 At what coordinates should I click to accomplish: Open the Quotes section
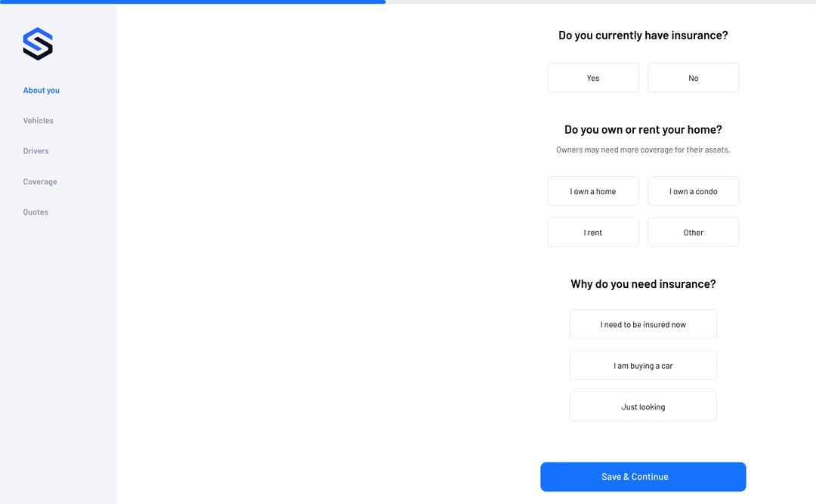pyautogui.click(x=35, y=212)
